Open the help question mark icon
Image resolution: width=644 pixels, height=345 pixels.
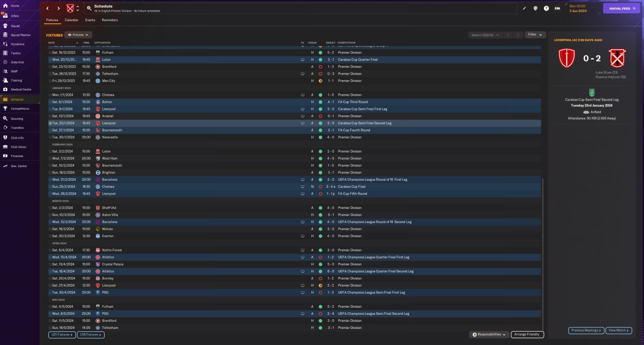[546, 8]
